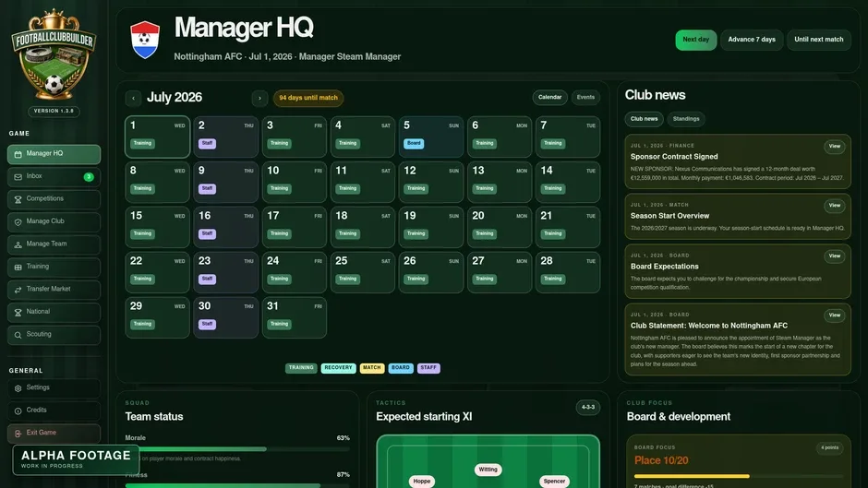
Task: Toggle the RECOVERY legend filter
Action: pos(338,368)
